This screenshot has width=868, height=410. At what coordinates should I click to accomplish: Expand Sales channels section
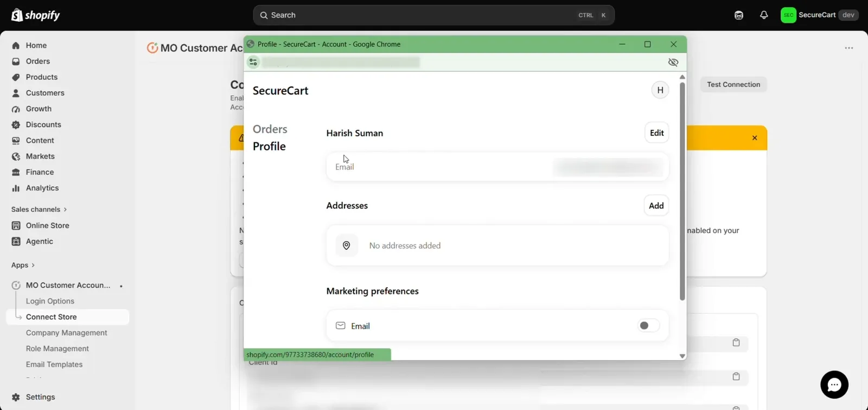coord(39,210)
